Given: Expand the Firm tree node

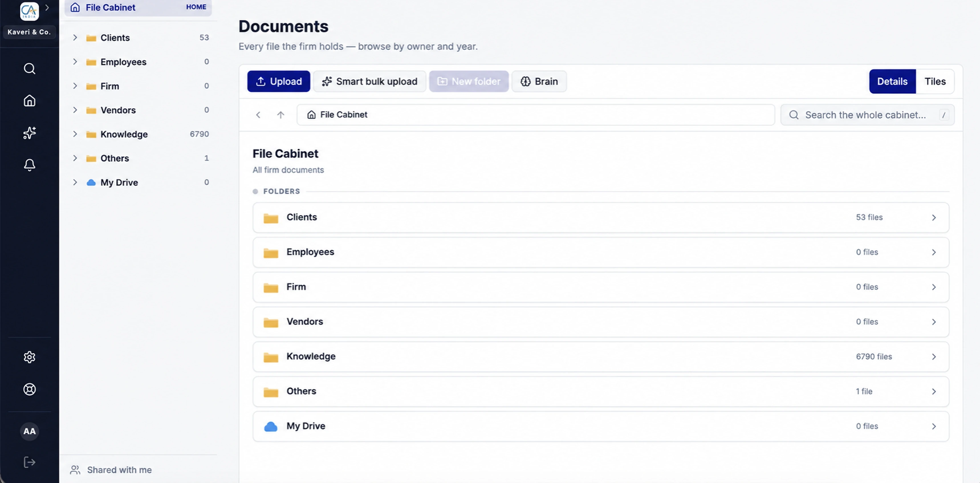Looking at the screenshot, I should pos(75,86).
